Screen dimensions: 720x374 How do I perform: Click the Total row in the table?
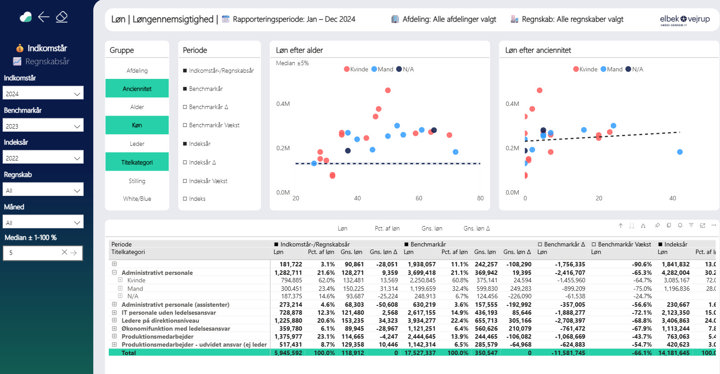[412, 352]
